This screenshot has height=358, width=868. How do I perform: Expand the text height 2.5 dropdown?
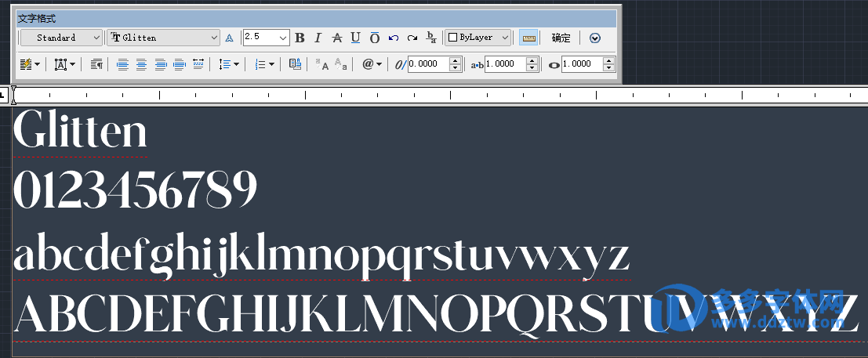pyautogui.click(x=283, y=38)
